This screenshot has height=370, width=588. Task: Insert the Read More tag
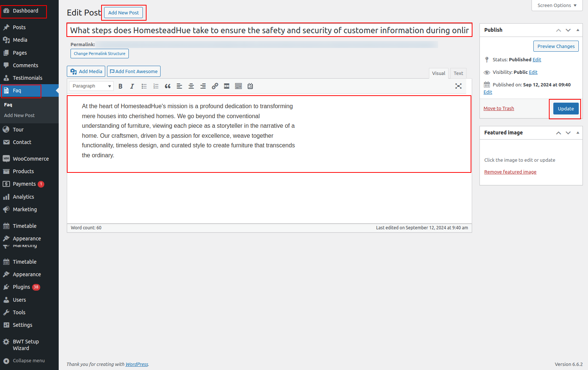[x=227, y=86]
